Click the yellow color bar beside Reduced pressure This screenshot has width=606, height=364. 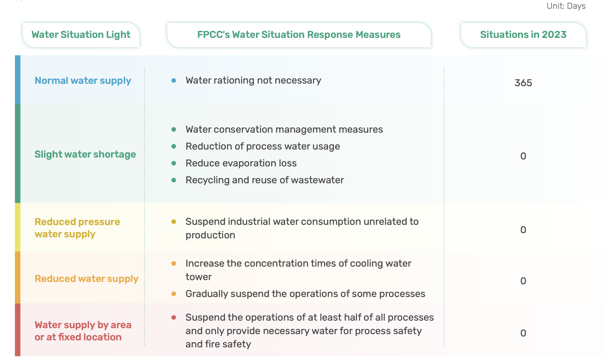click(18, 227)
